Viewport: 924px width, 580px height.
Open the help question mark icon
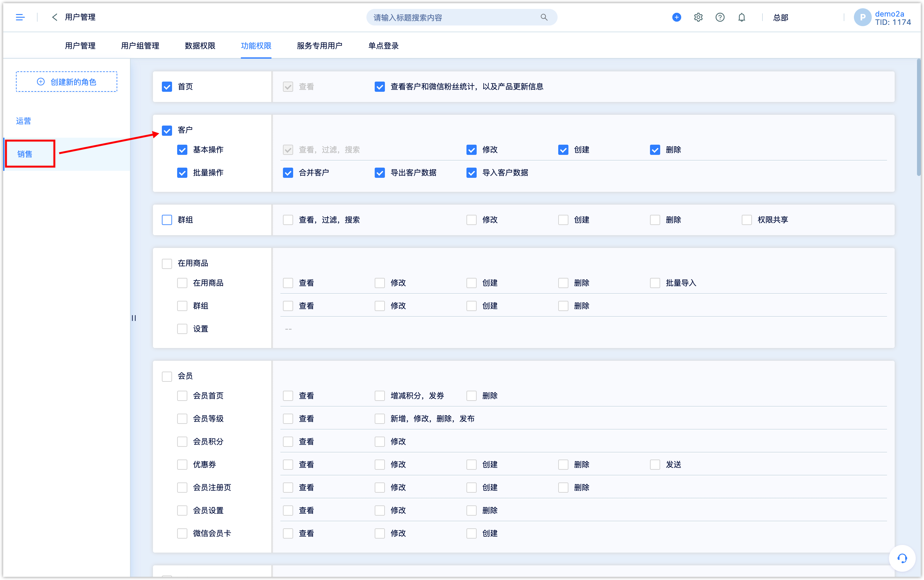click(720, 17)
